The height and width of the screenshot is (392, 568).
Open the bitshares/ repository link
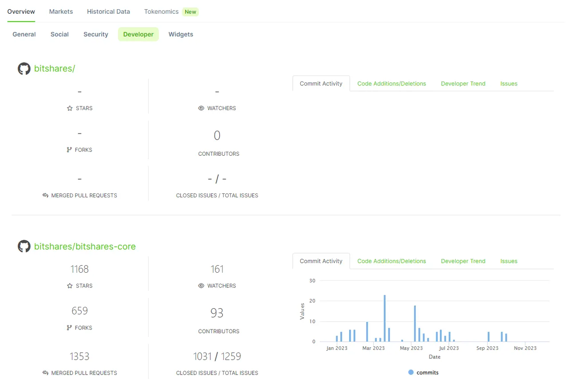tap(55, 69)
